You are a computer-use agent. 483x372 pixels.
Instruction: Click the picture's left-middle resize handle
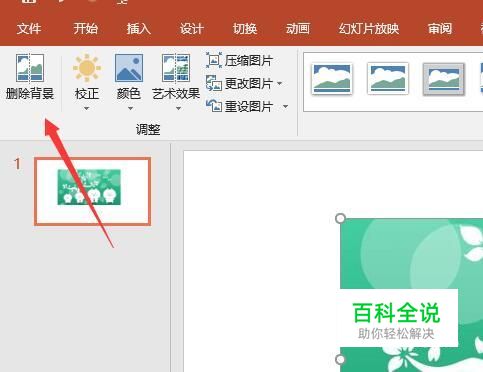(x=340, y=359)
